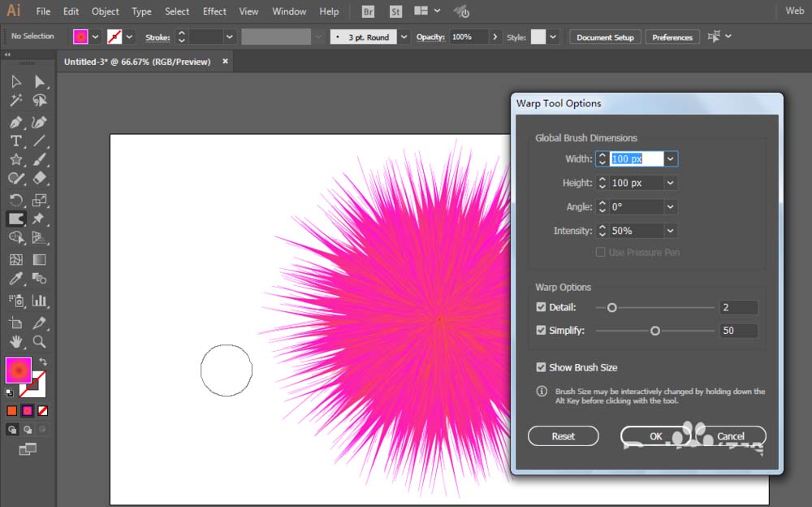Select the Perspective Grid tool
812x507 pixels.
(39, 237)
